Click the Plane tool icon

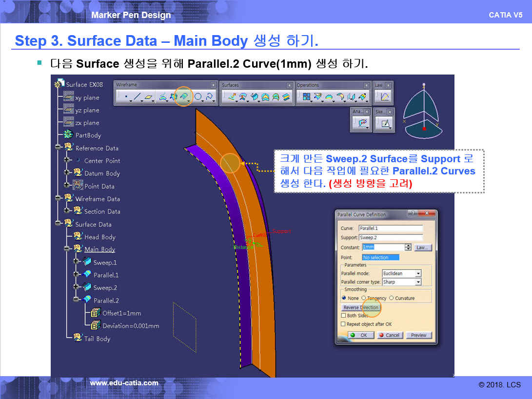coord(149,97)
